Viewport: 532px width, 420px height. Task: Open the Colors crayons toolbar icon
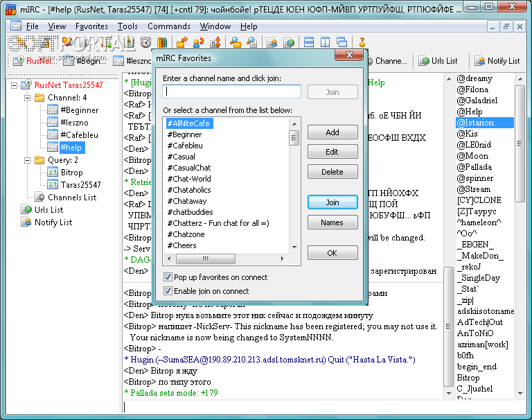(x=162, y=42)
